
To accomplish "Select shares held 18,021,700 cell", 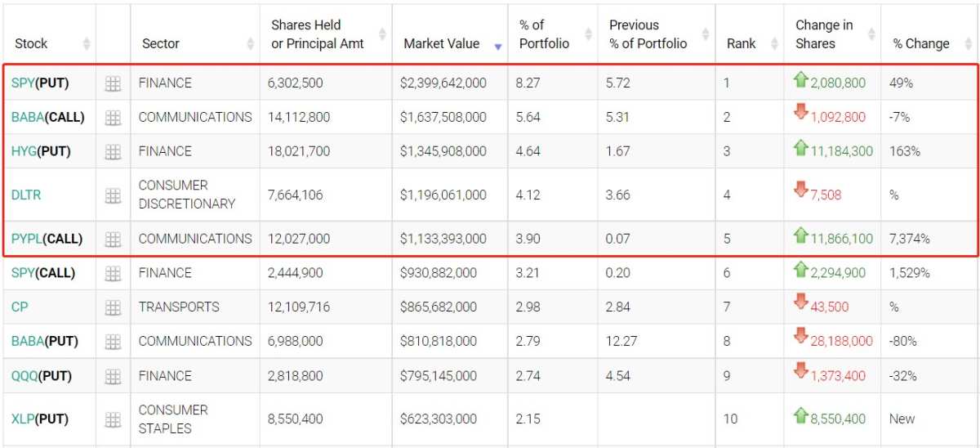I will [299, 152].
